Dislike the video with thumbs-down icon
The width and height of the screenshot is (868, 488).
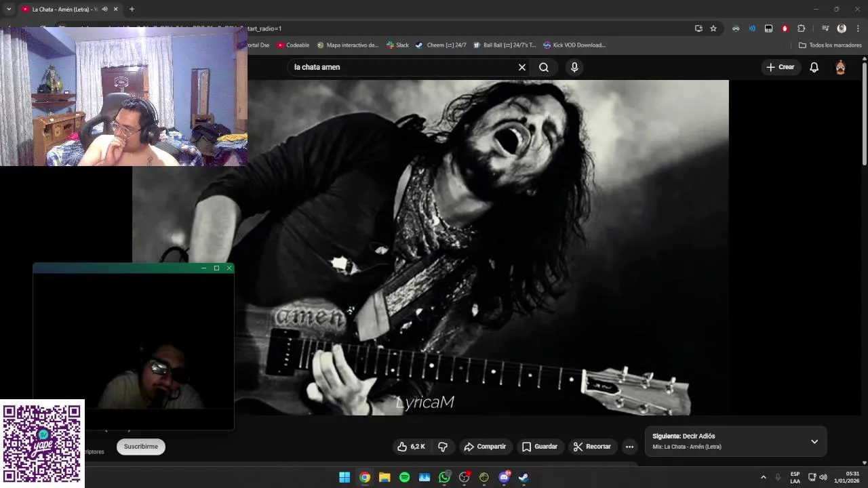pos(443,447)
